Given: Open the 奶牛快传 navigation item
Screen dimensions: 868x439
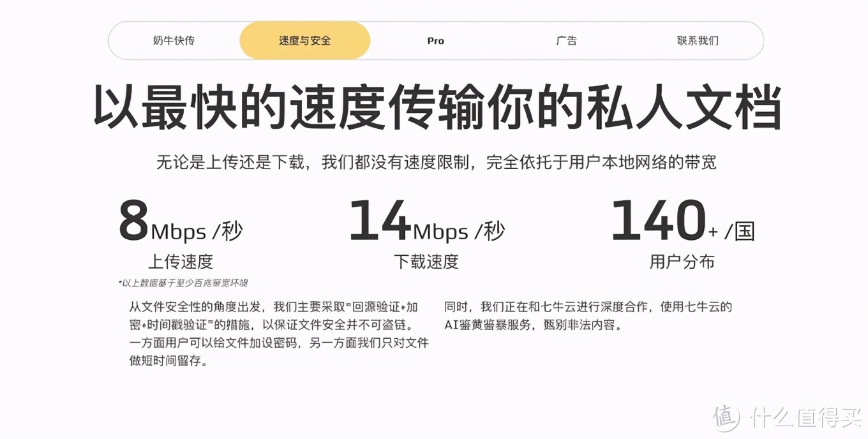Looking at the screenshot, I should pos(175,40).
